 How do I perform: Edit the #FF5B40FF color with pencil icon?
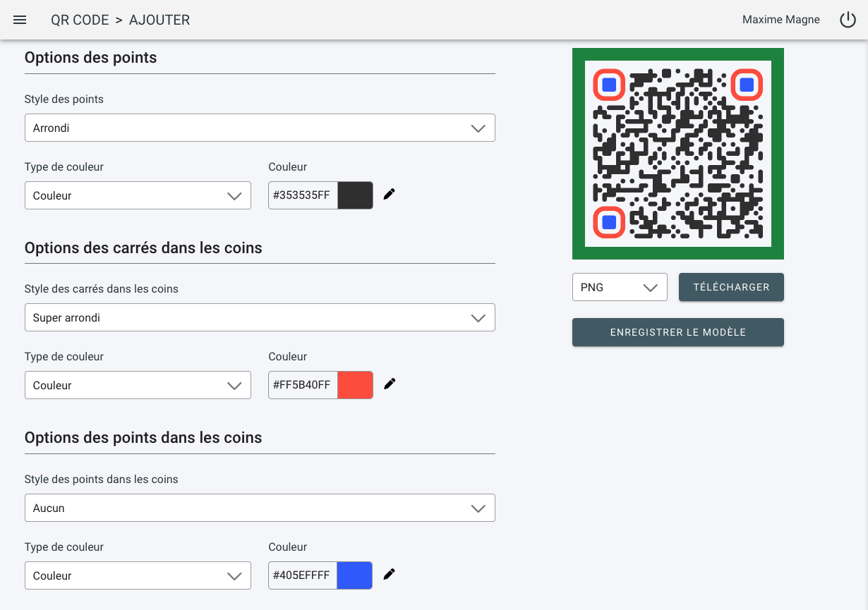390,384
